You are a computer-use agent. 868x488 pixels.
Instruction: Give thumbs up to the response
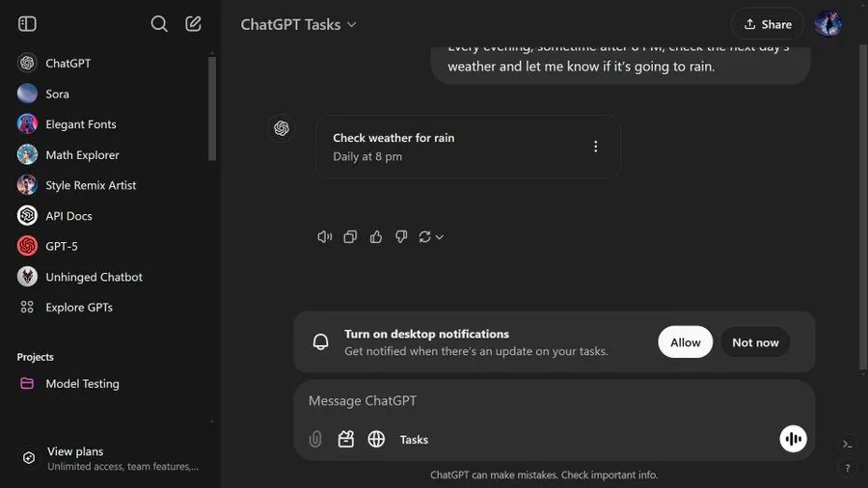[x=376, y=237]
